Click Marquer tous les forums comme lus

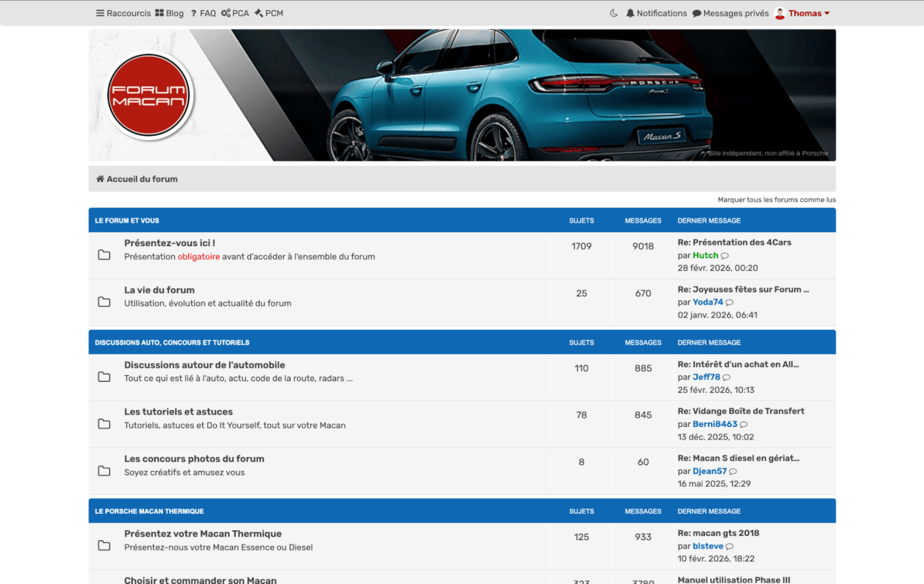tap(777, 199)
